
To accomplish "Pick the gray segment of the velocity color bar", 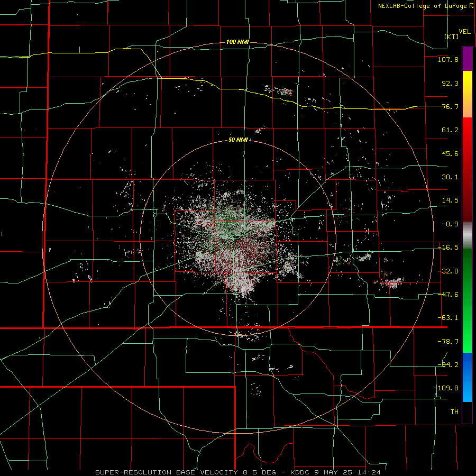I will [x=467, y=235].
